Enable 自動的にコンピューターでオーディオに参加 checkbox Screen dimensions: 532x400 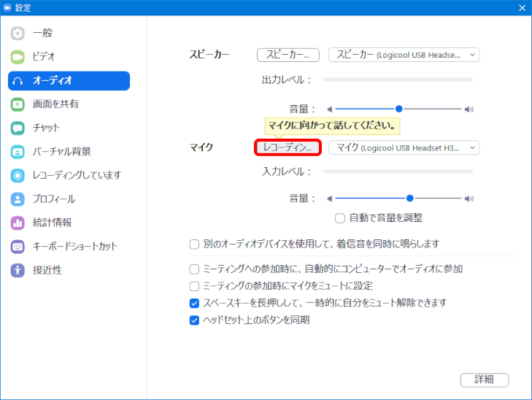coord(194,269)
